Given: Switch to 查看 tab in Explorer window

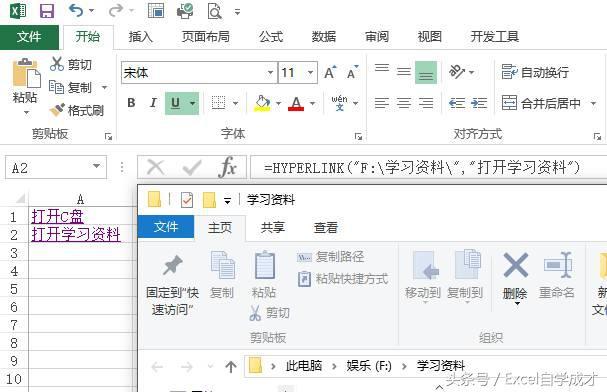Looking at the screenshot, I should click(326, 227).
